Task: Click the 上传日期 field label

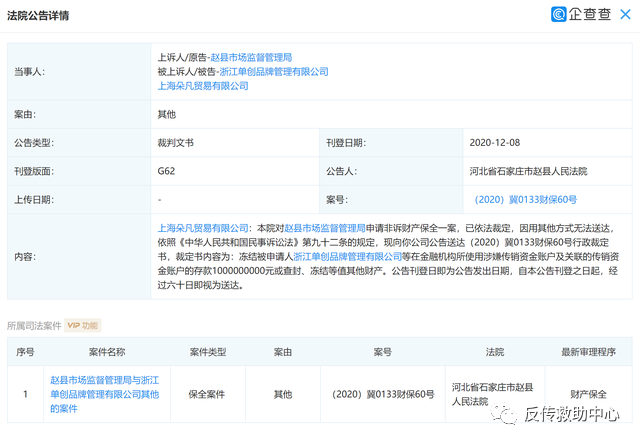Action: click(x=34, y=200)
